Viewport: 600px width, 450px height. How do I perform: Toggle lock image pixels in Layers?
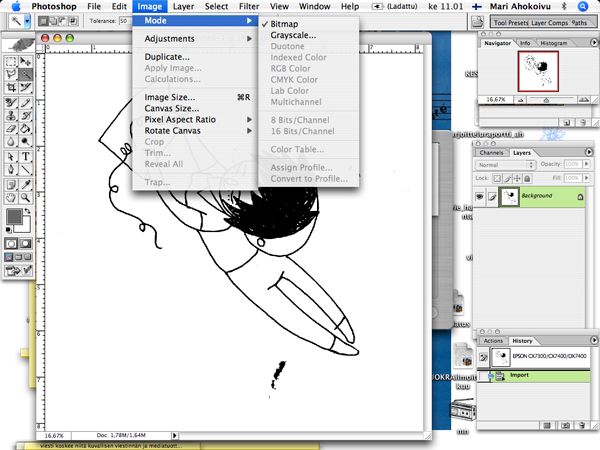coord(507,178)
